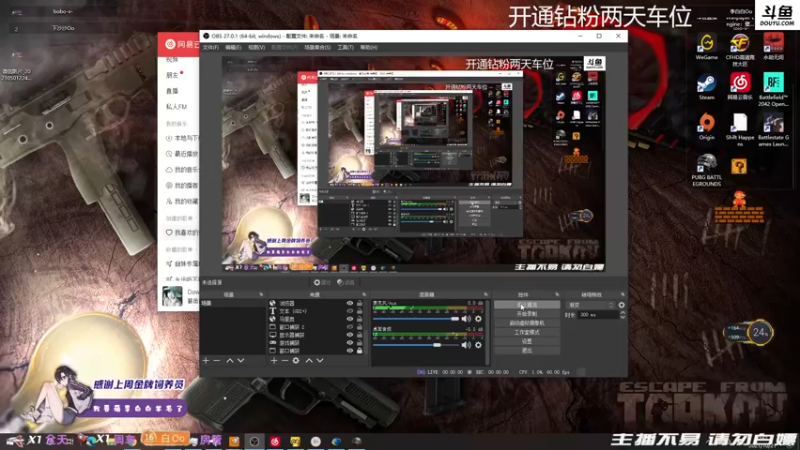
Task: Move the selected source up
Action: click(x=309, y=361)
